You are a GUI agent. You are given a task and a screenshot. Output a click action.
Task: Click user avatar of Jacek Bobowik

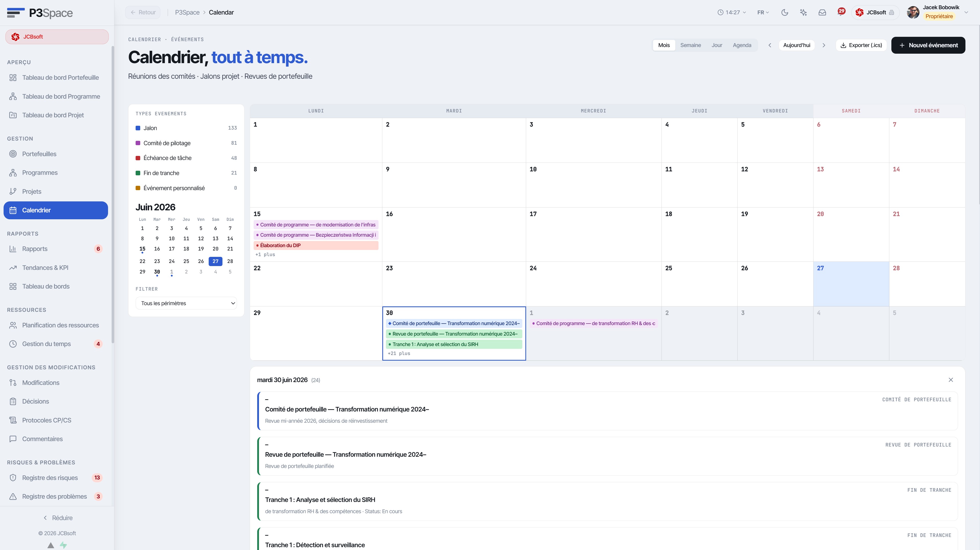[913, 13]
